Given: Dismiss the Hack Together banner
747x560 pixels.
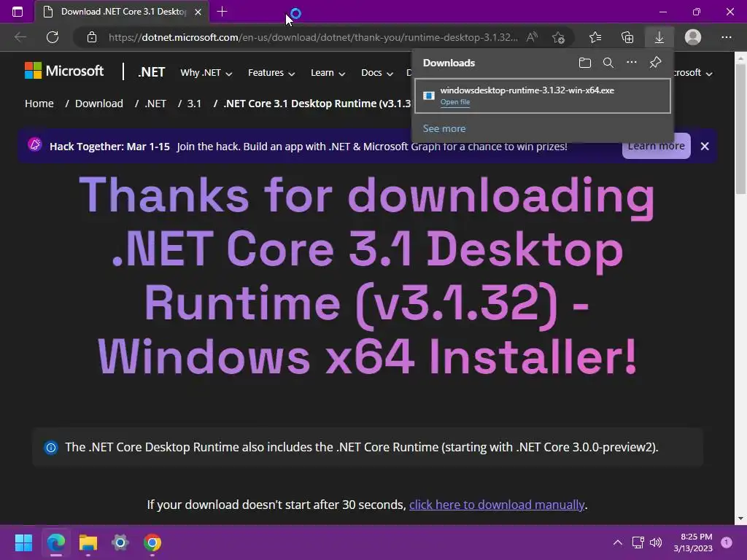Looking at the screenshot, I should (x=705, y=146).
